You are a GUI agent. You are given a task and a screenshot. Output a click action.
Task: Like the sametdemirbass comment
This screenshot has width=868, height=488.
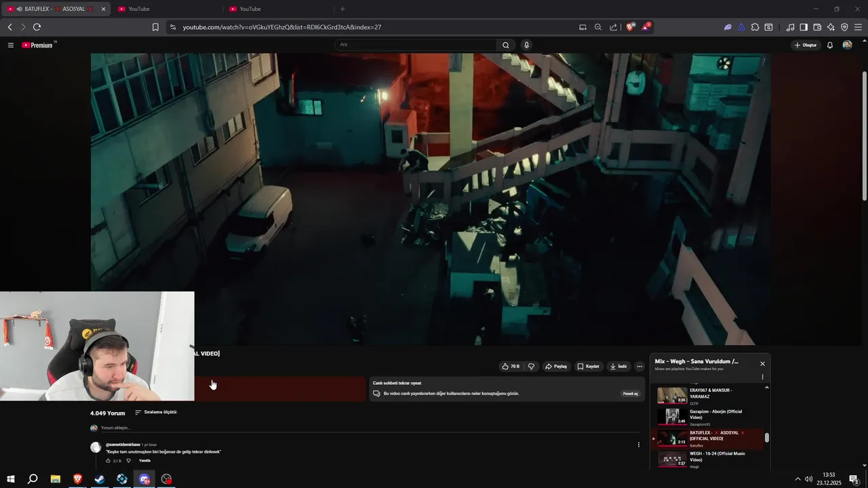108,460
